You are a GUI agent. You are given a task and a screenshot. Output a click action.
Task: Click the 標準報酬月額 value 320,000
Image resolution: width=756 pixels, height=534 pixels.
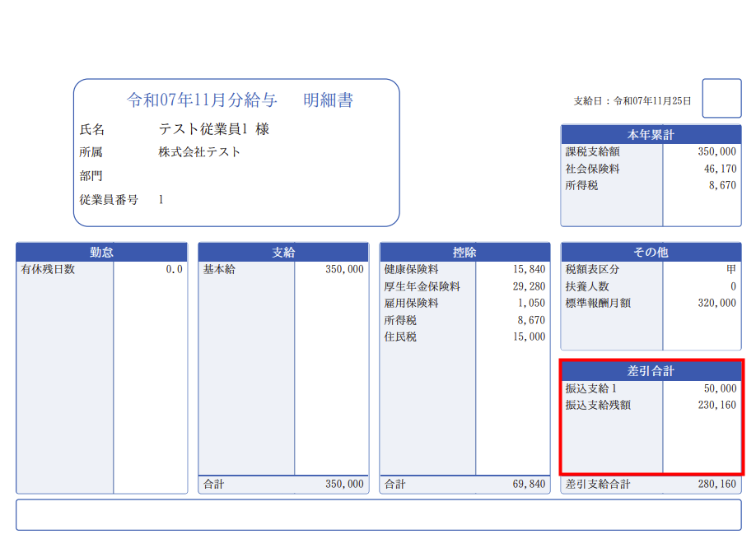pyautogui.click(x=716, y=303)
